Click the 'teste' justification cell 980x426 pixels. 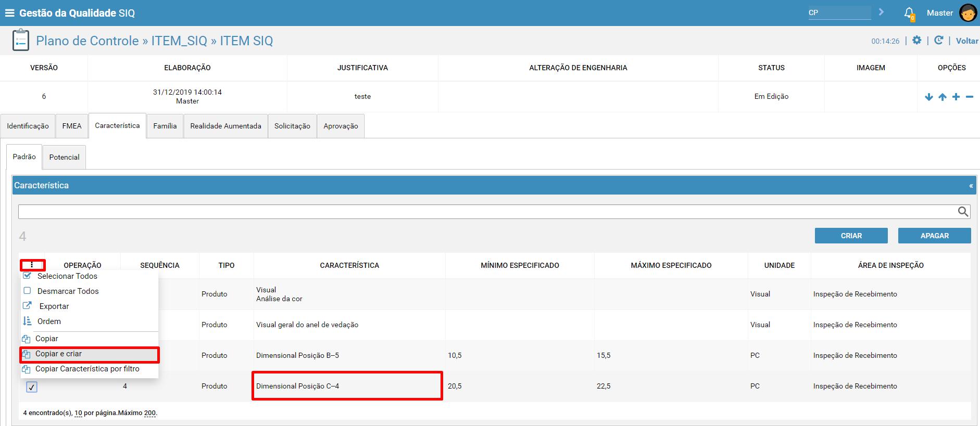(362, 96)
